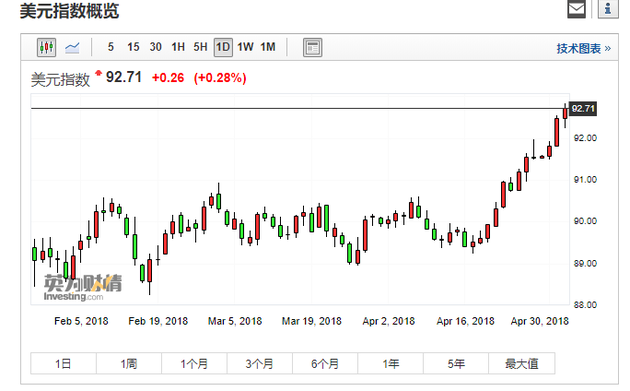
Task: Click the 90.00 axis value
Action: pos(585,221)
